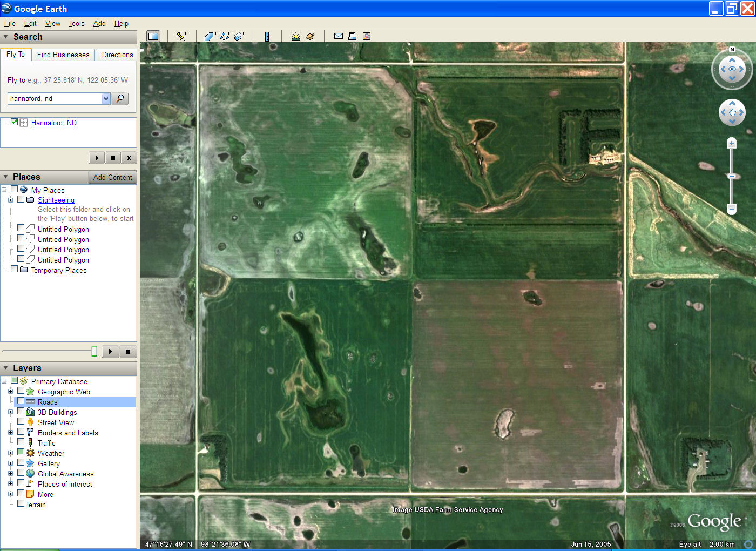Viewport: 756px width, 551px height.
Task: Switch to Sky mode planet icon
Action: coord(310,36)
